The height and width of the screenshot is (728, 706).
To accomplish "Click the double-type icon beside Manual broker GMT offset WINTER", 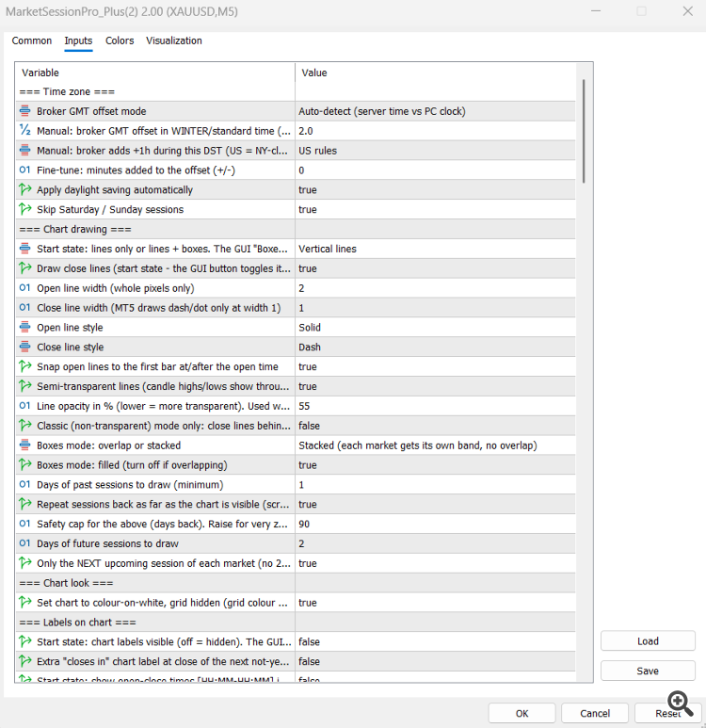I will point(25,131).
